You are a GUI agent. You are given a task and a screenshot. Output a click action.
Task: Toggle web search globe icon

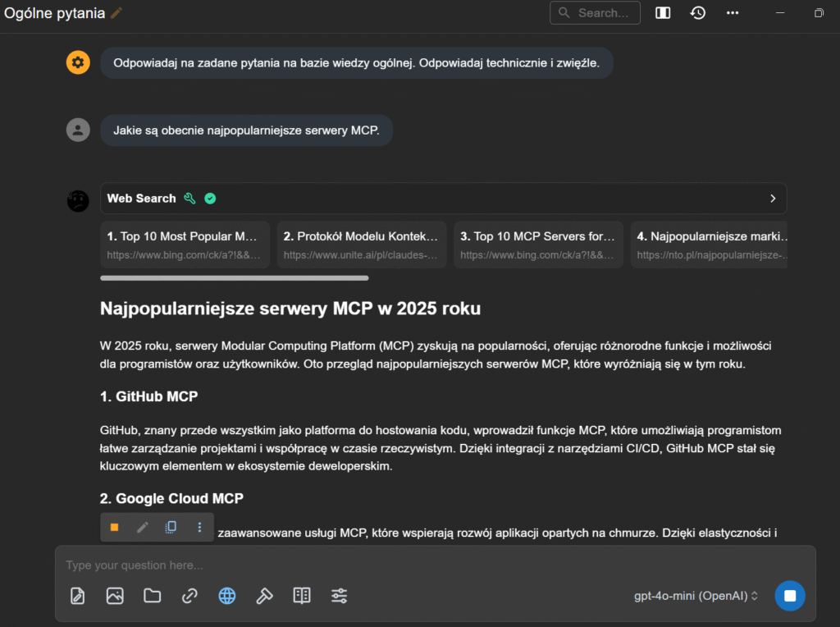[x=227, y=596]
